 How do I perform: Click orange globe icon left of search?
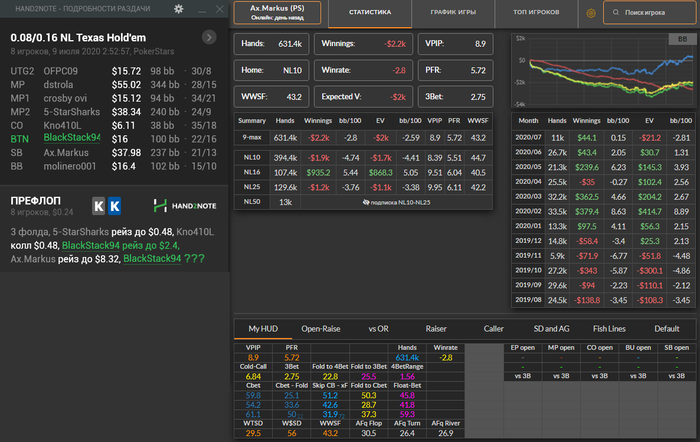[x=591, y=14]
